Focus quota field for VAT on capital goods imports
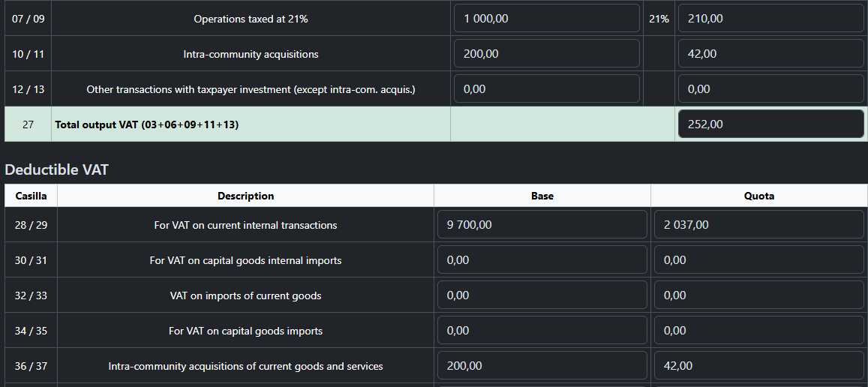The height and width of the screenshot is (387, 868). pos(758,331)
